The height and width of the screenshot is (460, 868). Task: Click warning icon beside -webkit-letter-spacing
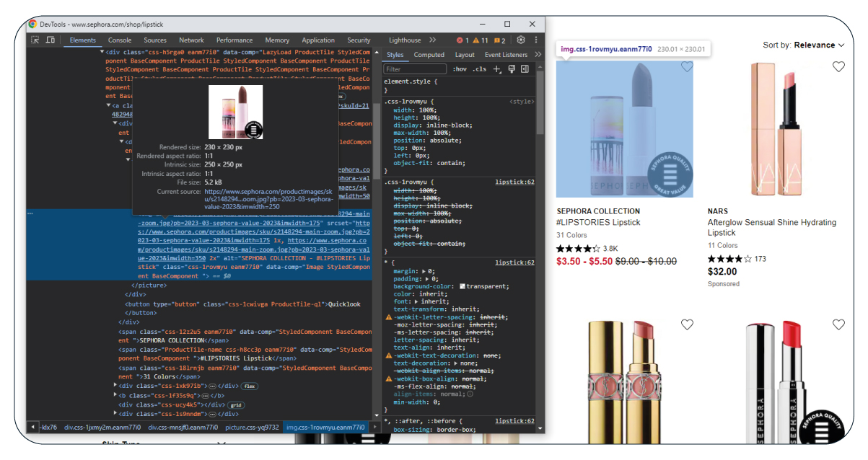click(389, 317)
